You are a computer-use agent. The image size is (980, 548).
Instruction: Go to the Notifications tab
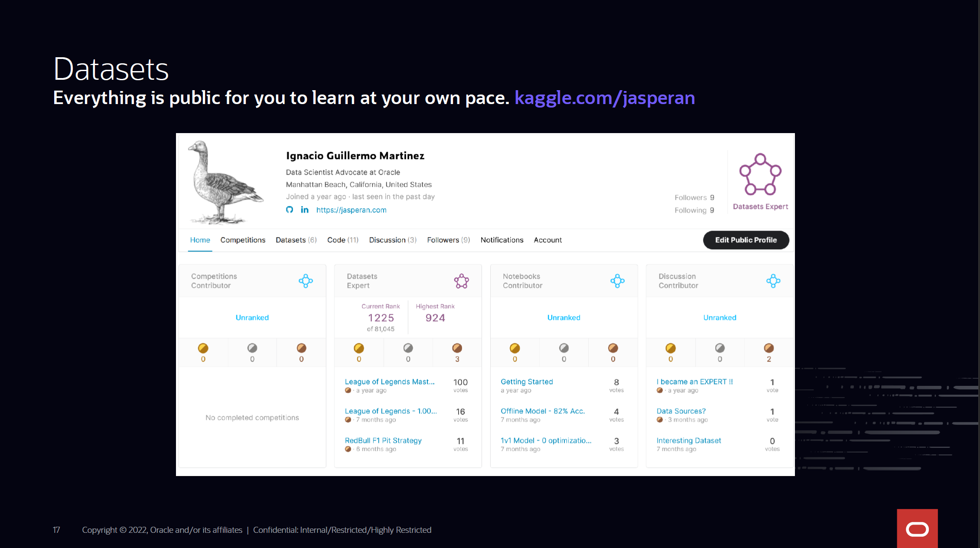tap(501, 240)
